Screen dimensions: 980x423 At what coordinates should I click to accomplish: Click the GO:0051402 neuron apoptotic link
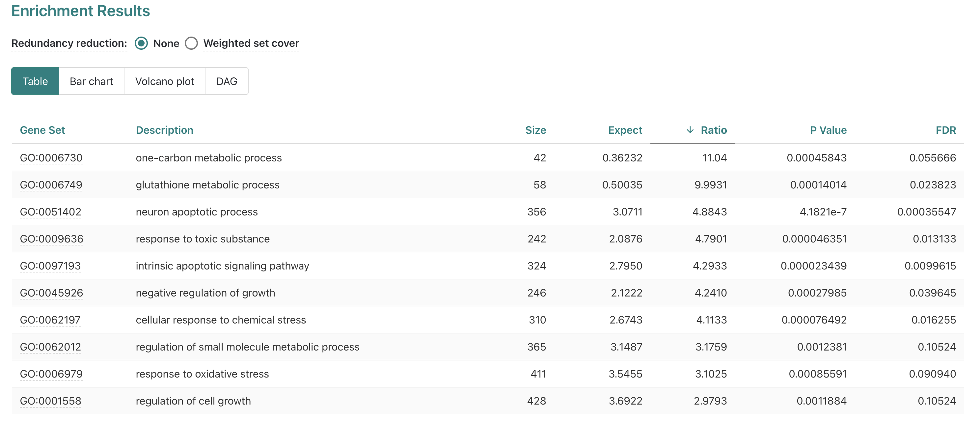pos(51,212)
